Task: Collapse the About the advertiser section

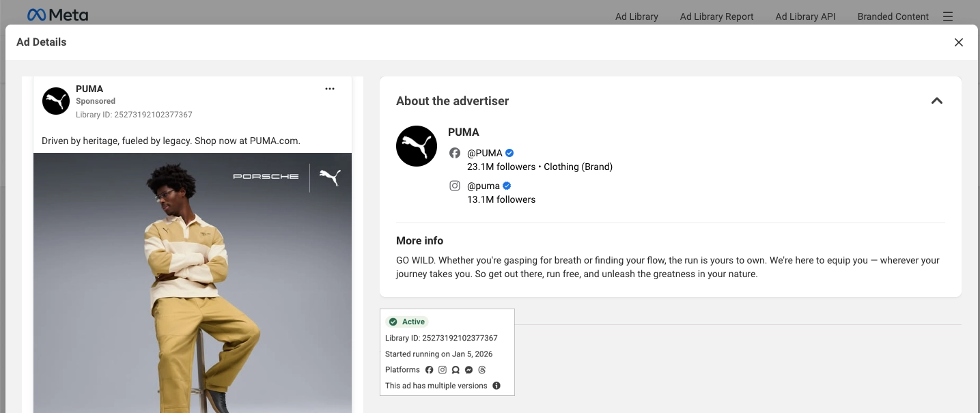Action: coord(937,101)
